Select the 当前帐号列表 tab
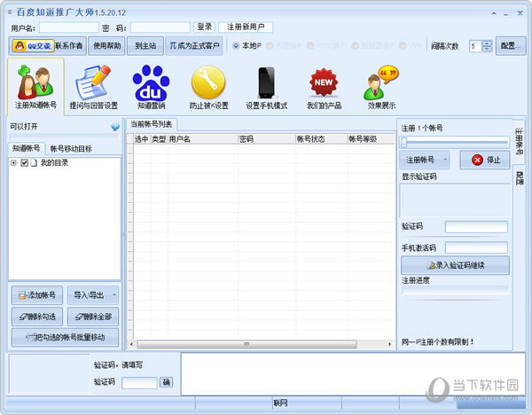The width and height of the screenshot is (532, 415). click(x=152, y=124)
